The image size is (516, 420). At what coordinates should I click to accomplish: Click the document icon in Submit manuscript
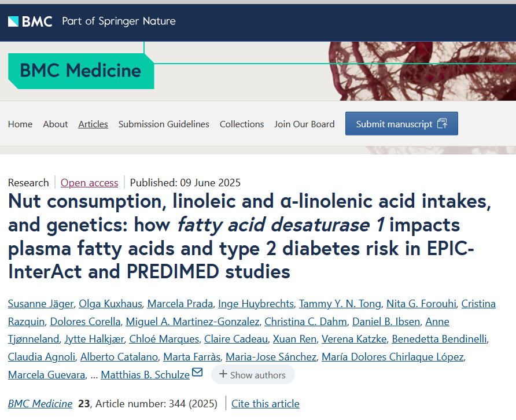(x=443, y=124)
